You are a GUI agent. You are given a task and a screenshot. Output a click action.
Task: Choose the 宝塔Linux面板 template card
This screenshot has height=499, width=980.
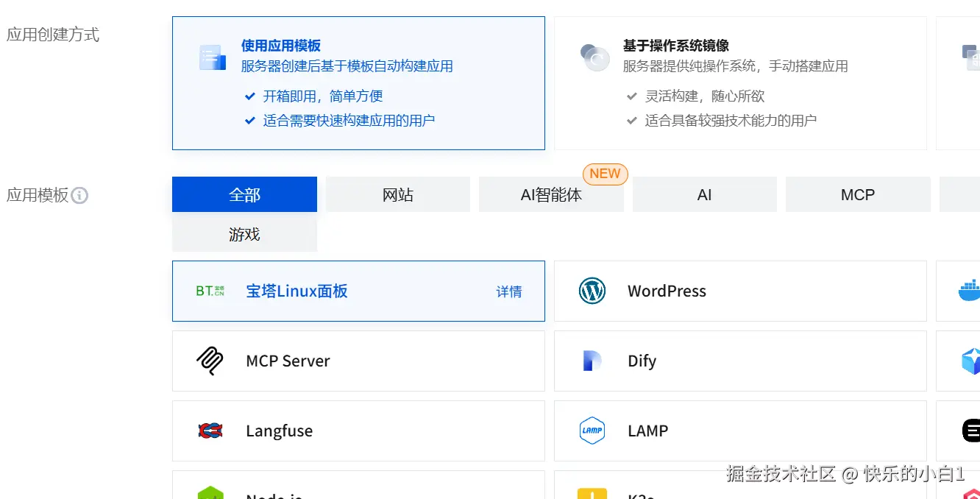click(358, 291)
